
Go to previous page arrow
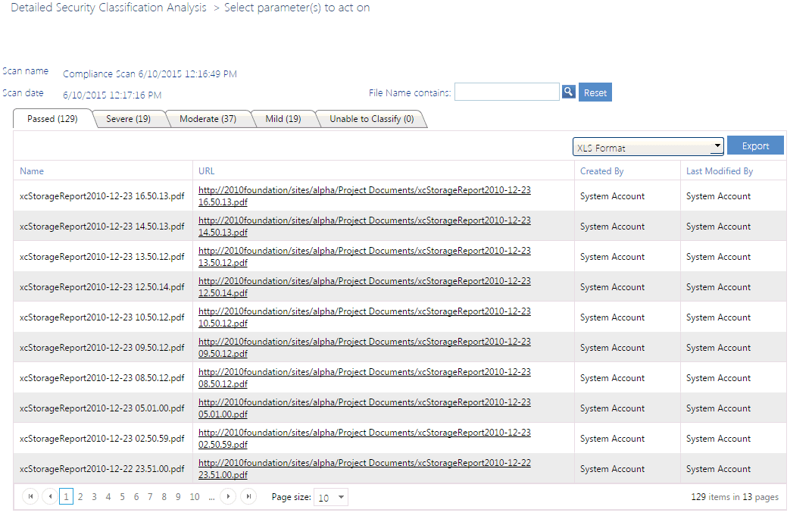pyautogui.click(x=50, y=497)
